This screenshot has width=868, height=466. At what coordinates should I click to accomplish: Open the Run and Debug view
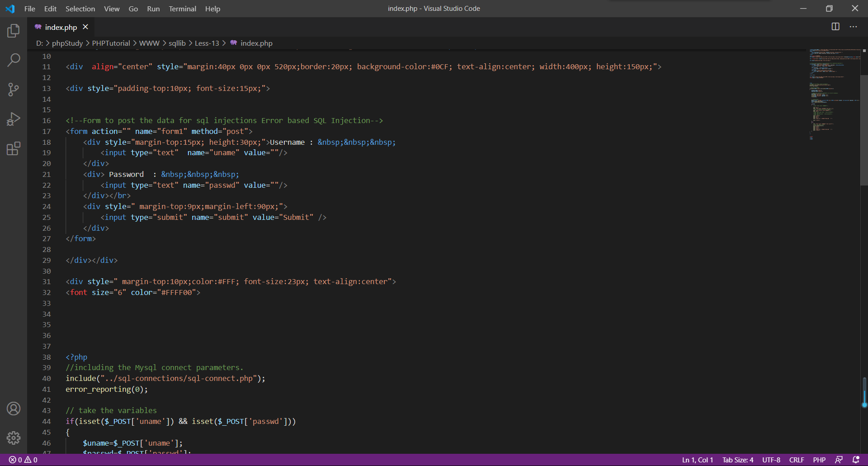pyautogui.click(x=14, y=119)
